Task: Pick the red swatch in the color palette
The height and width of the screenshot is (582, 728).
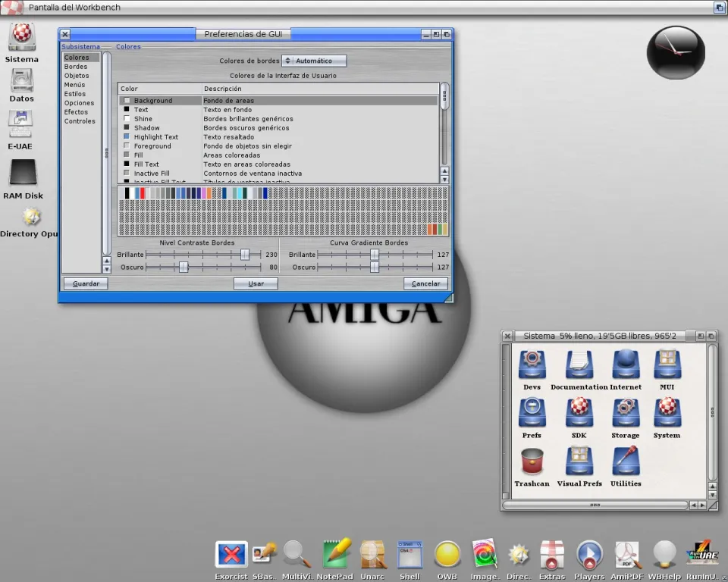Action: pyautogui.click(x=143, y=193)
